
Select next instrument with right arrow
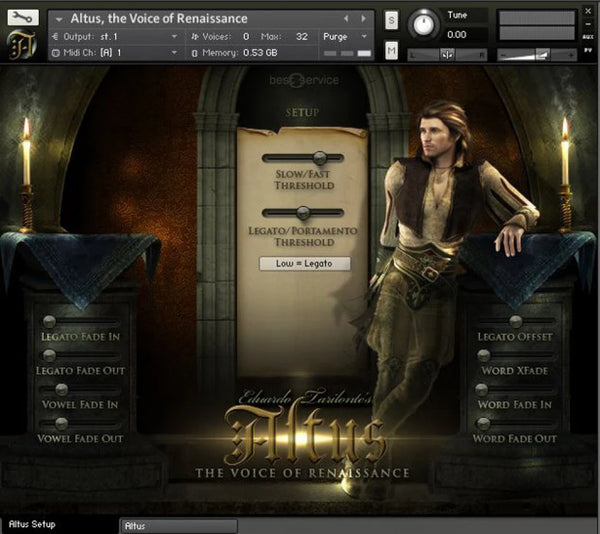(x=363, y=18)
